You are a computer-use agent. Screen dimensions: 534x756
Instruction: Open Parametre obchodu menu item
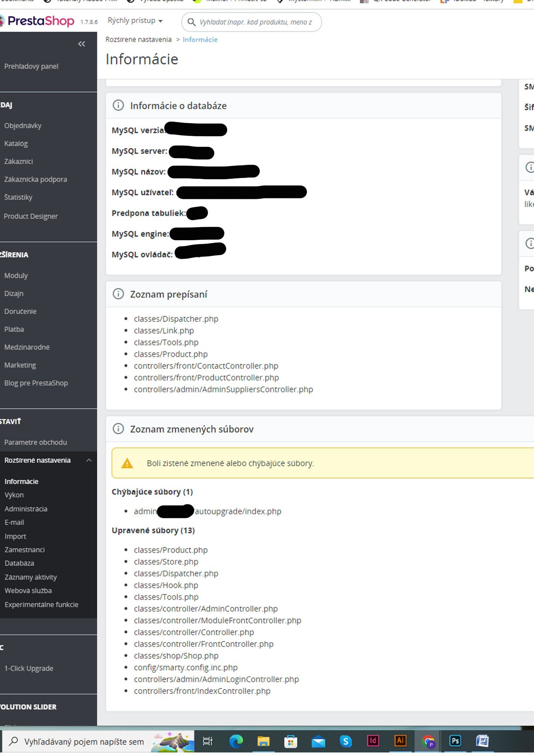35,442
